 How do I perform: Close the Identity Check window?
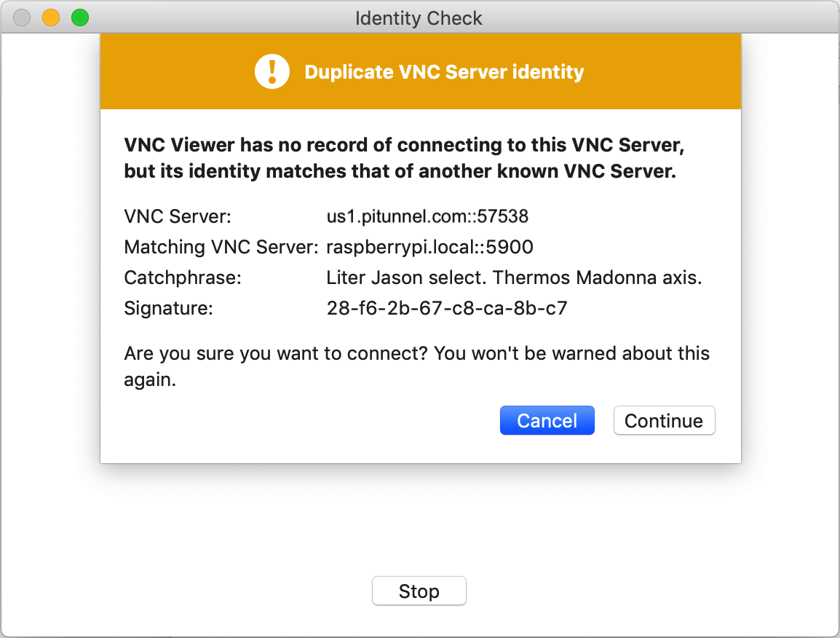pos(22,17)
